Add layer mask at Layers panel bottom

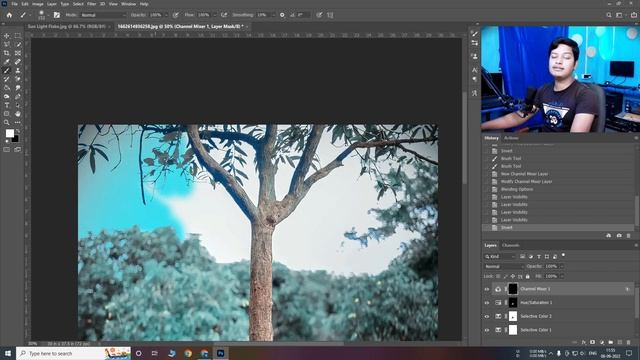click(593, 342)
